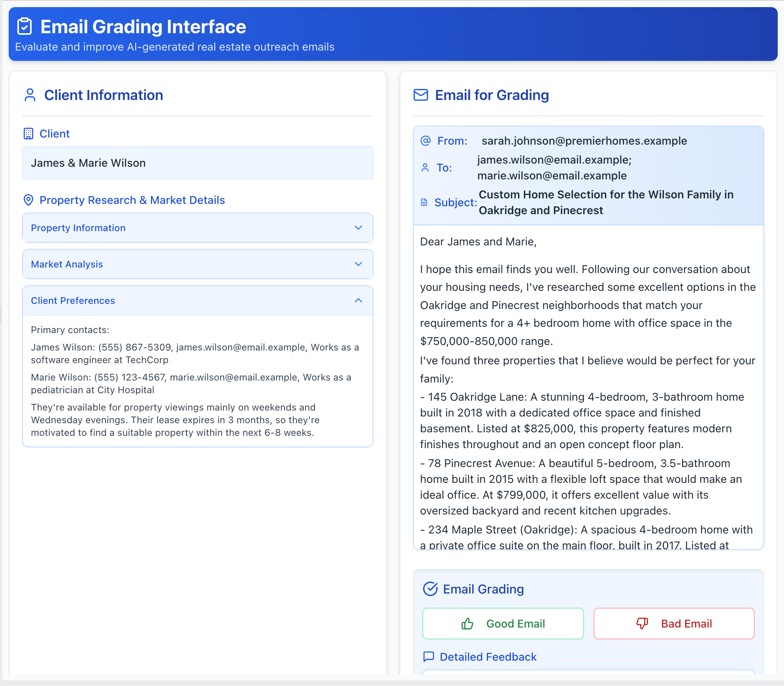The width and height of the screenshot is (784, 686).
Task: Click the person icon next to To
Action: click(425, 168)
